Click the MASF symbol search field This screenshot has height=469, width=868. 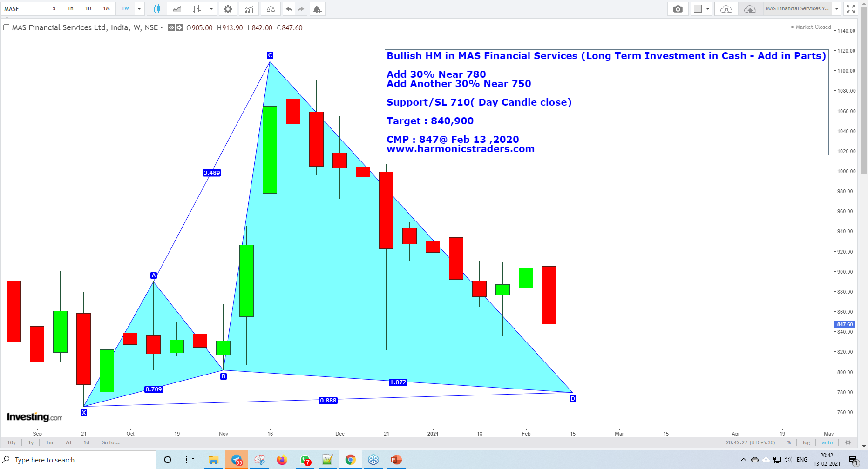coord(23,9)
